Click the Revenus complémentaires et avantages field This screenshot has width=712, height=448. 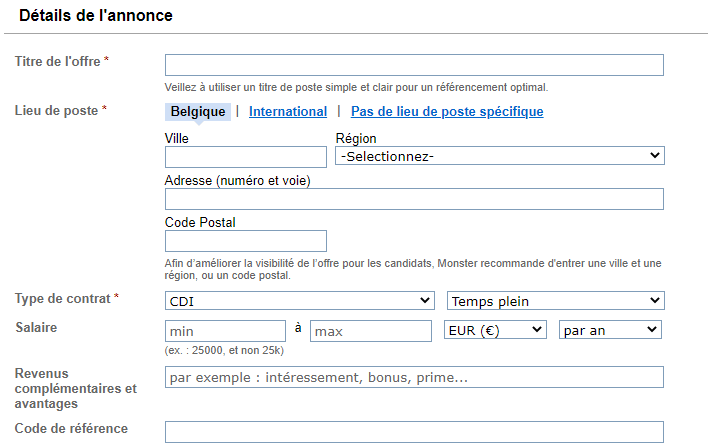(x=414, y=377)
